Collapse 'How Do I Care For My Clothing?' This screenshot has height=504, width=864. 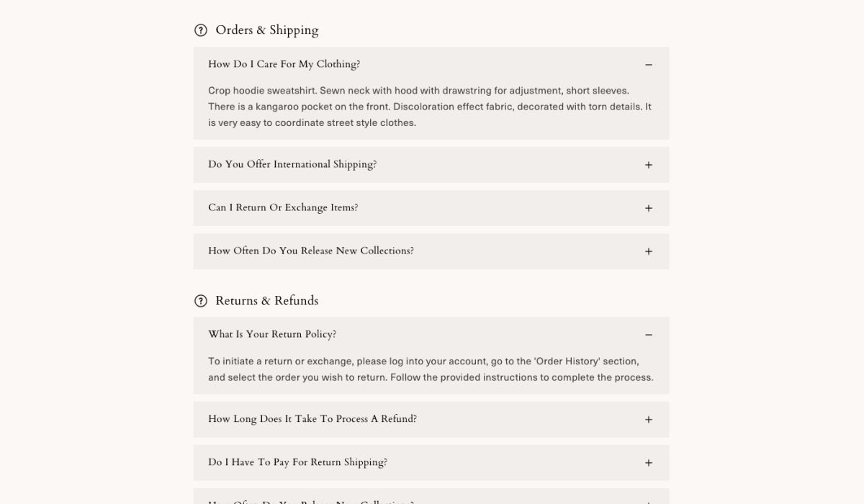(x=284, y=65)
